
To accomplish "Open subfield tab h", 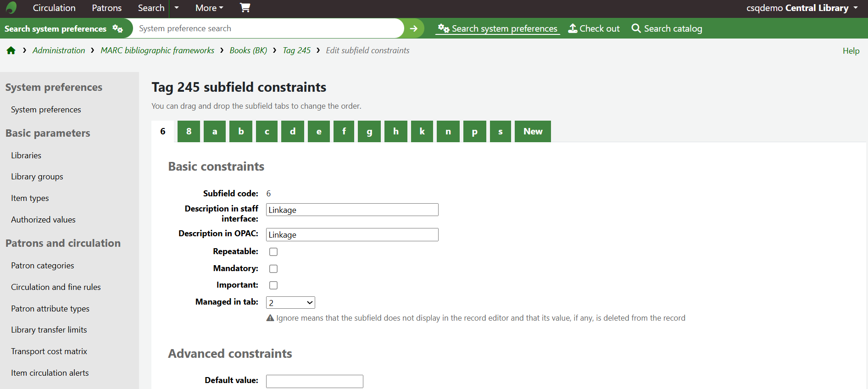I will (396, 132).
